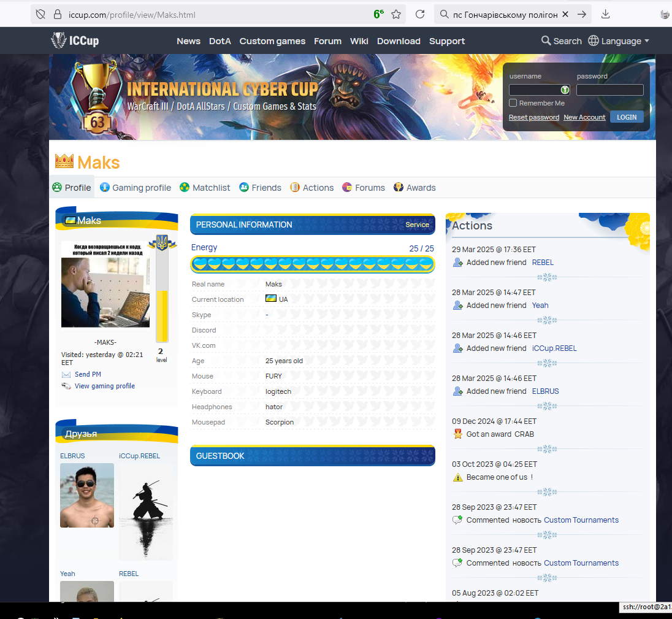Click the Service link in Personal Information
Image resolution: width=672 pixels, height=619 pixels.
pyautogui.click(x=417, y=225)
